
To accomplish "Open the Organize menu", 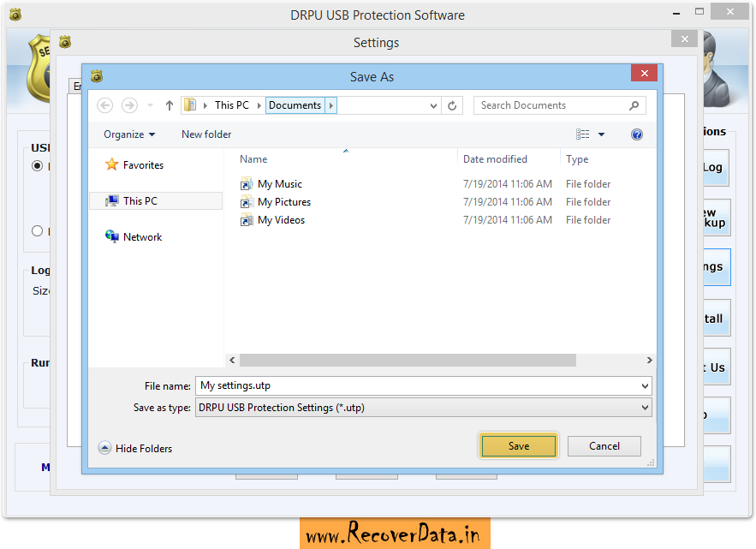I will point(129,134).
